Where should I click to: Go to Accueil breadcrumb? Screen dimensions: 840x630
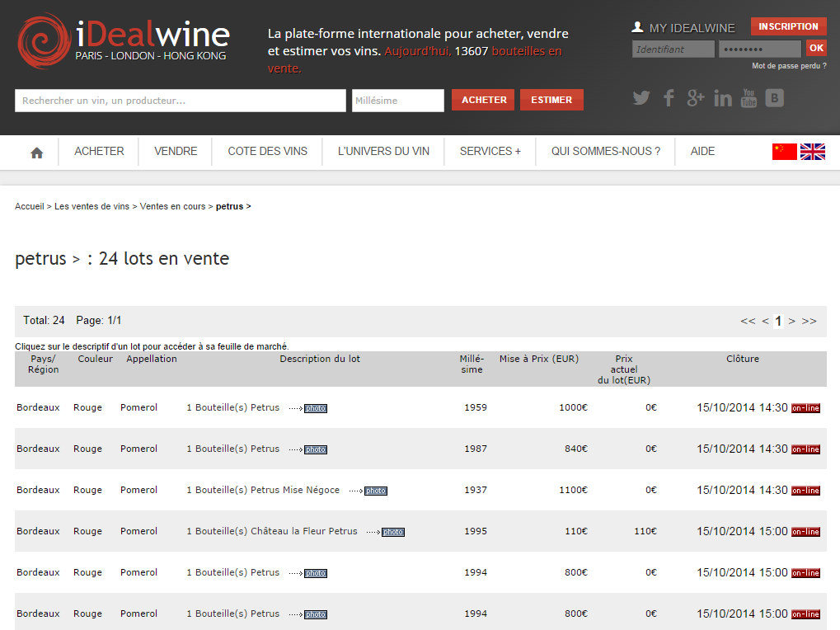pyautogui.click(x=30, y=207)
